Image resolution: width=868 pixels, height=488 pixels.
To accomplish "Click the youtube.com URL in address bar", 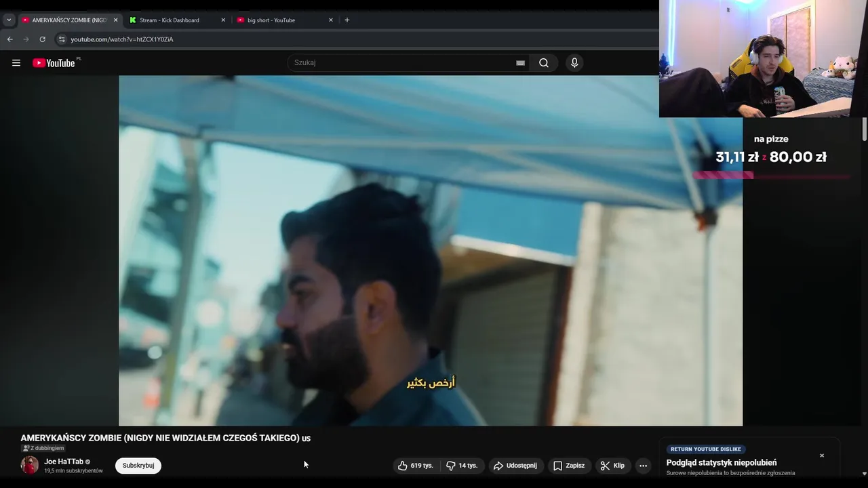I will point(122,39).
